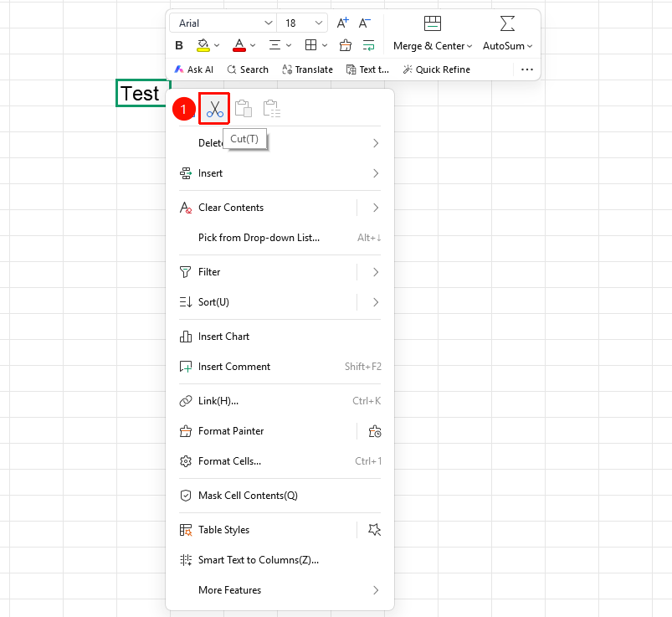Image resolution: width=672 pixels, height=617 pixels.
Task: Open the three-dot more options
Action: coord(527,69)
